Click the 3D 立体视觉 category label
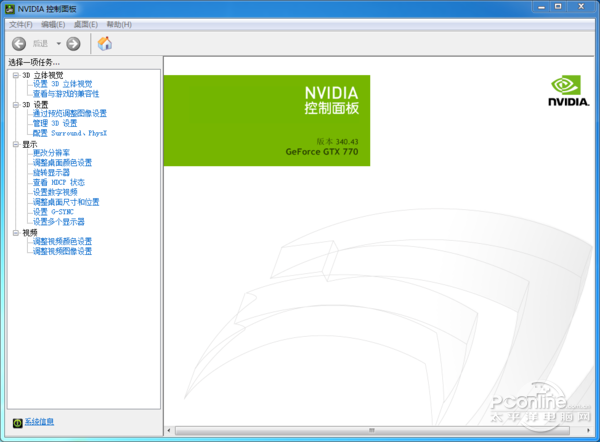The image size is (600, 442). pos(42,75)
